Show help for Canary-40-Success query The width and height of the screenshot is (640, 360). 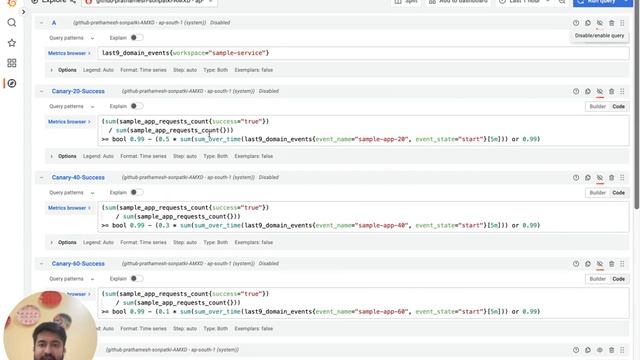click(576, 178)
